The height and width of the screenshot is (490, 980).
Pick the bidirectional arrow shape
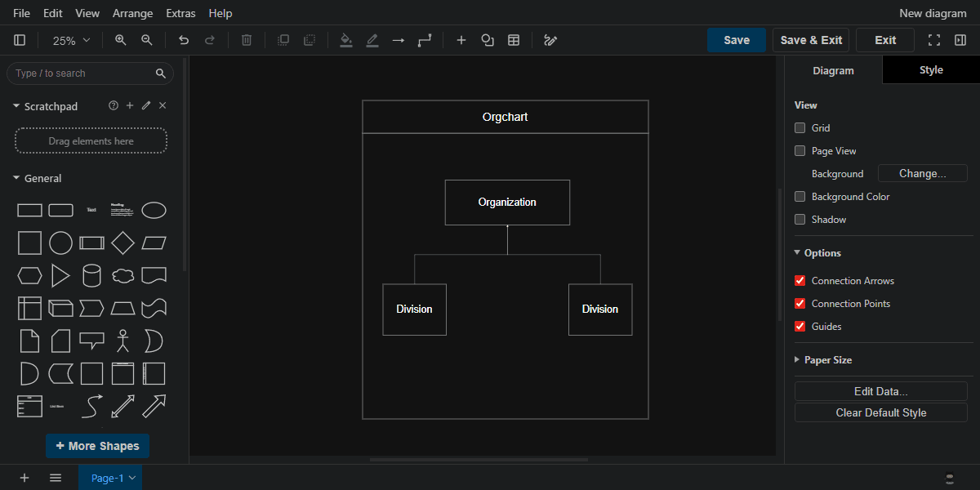click(123, 406)
